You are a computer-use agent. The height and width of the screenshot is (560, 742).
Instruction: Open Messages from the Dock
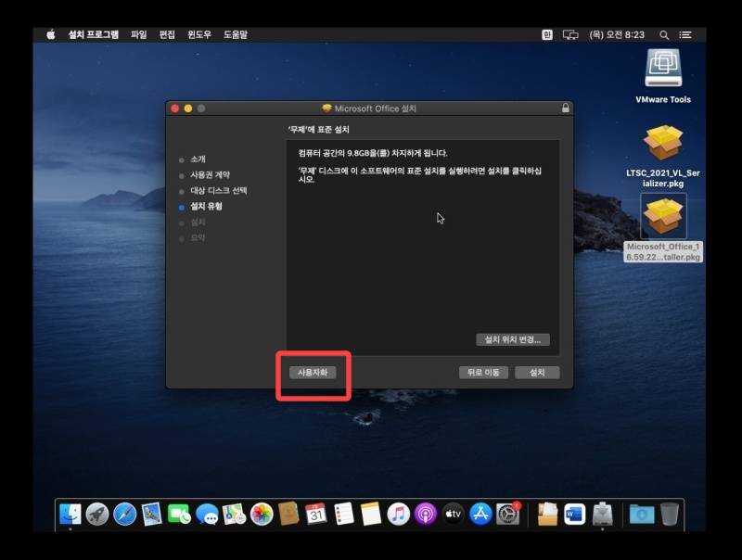pos(207,515)
